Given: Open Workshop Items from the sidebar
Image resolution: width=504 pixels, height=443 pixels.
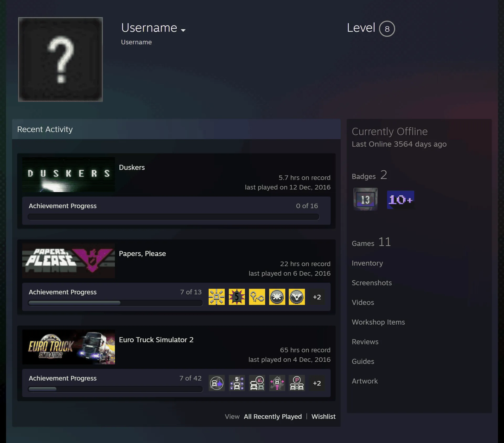Looking at the screenshot, I should click(378, 322).
